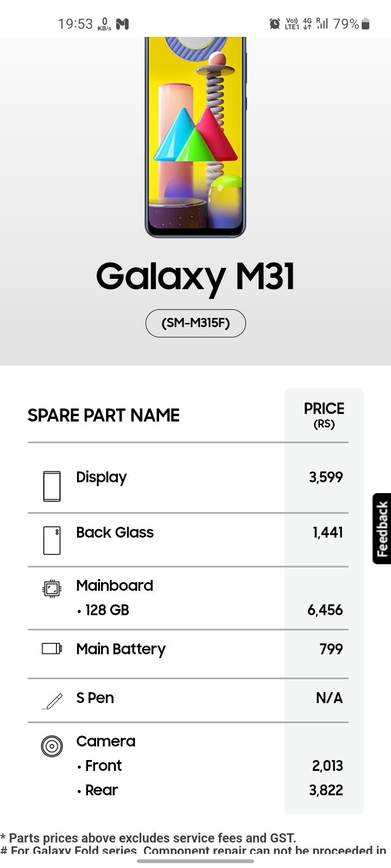The image size is (391, 868).
Task: Open the Feedback side tab
Action: coord(383,527)
